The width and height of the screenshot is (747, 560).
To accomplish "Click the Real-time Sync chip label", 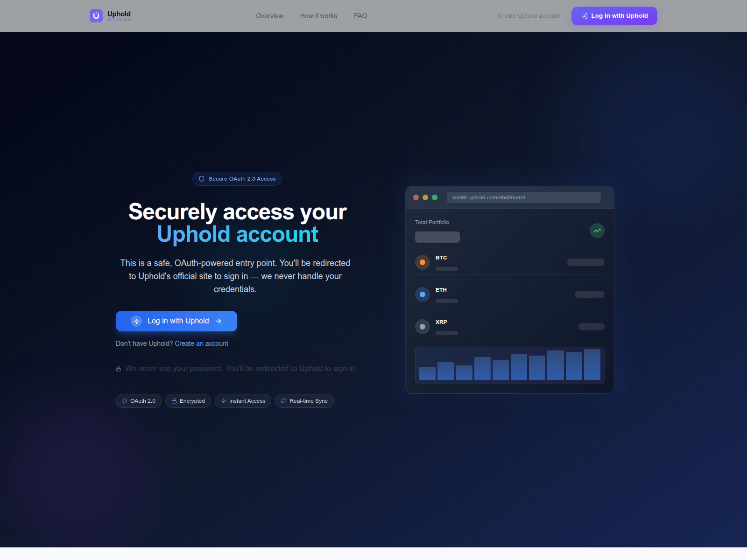I will tap(309, 401).
